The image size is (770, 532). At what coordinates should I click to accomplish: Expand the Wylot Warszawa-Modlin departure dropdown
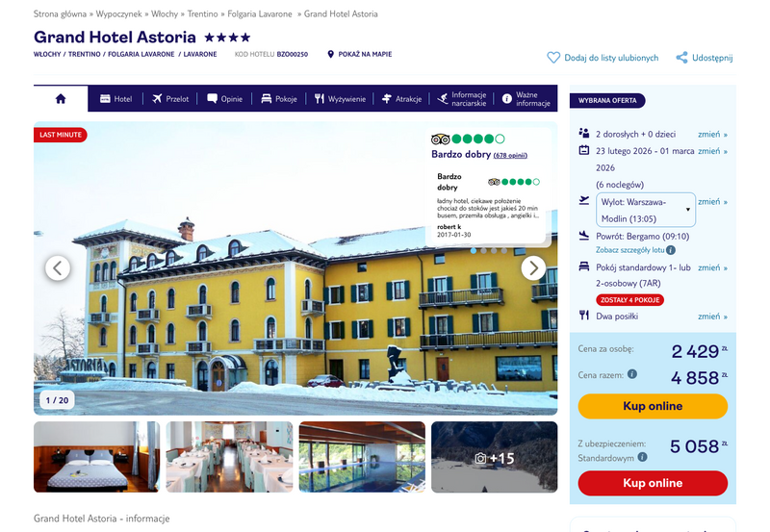point(645,210)
